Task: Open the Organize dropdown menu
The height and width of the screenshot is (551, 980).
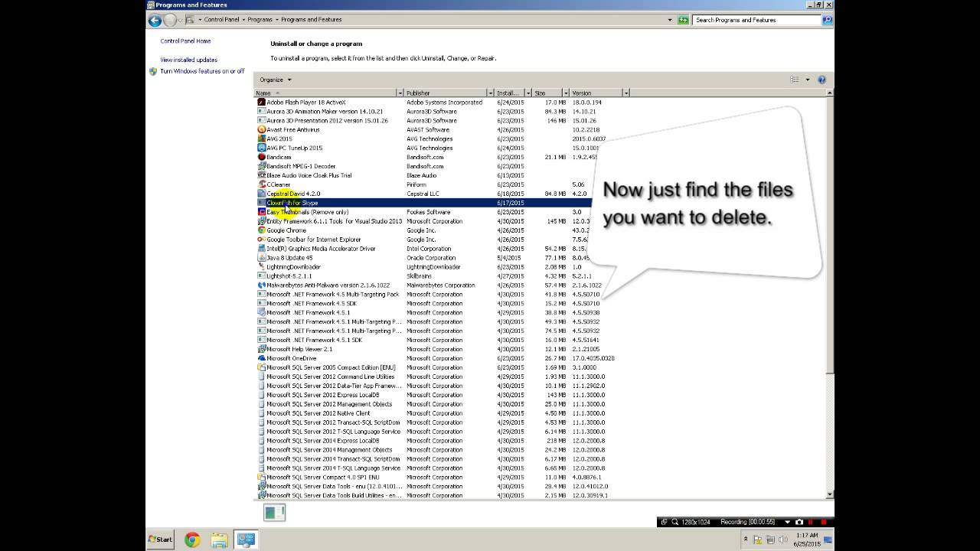Action: coord(276,80)
